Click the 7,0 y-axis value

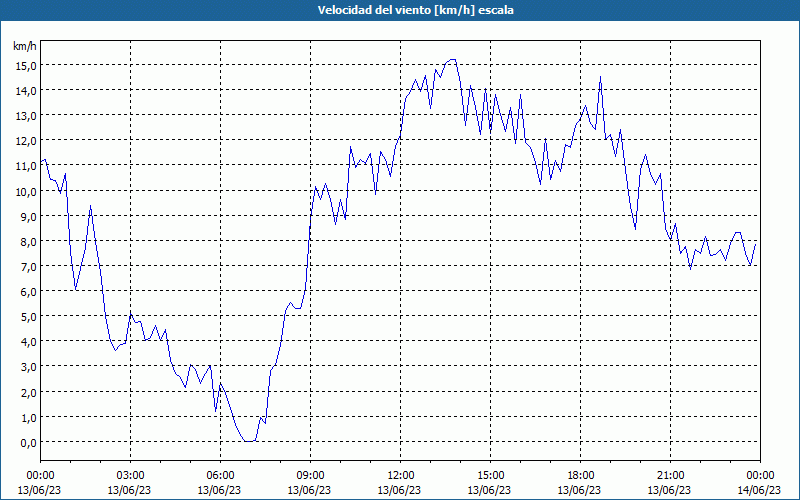click(31, 266)
